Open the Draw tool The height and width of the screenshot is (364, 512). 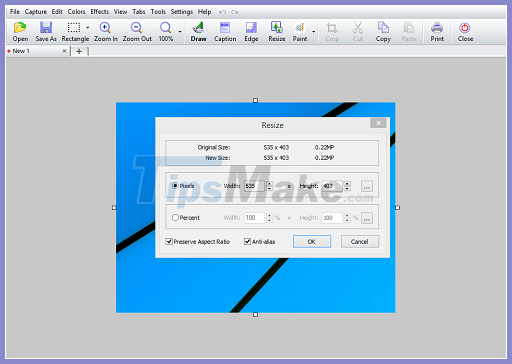pos(198,28)
